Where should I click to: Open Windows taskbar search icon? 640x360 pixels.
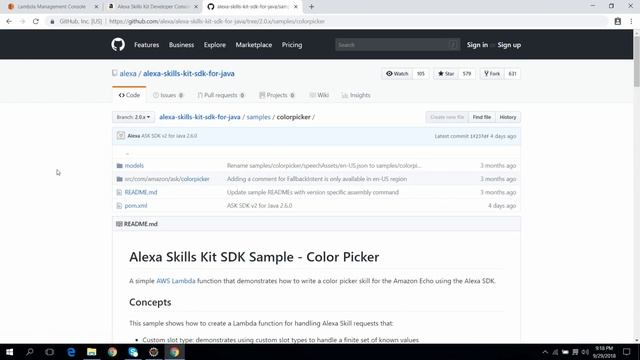(29, 352)
